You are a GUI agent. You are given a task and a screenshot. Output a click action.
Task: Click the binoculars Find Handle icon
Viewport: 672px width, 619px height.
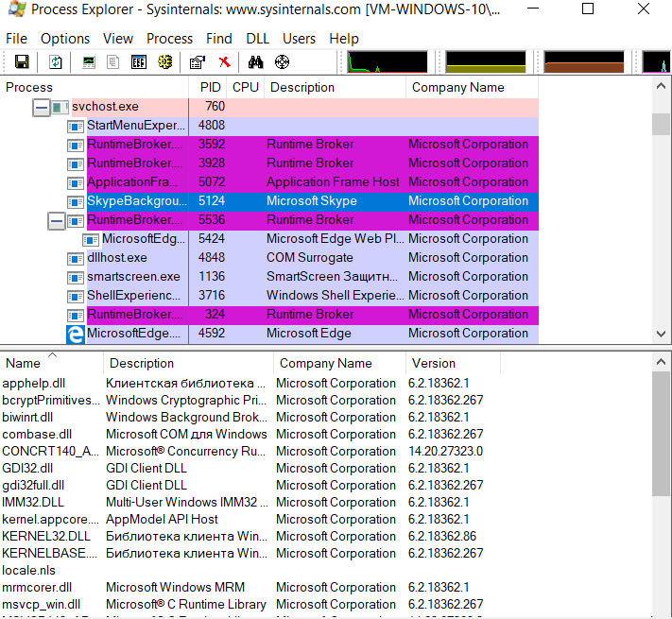coord(256,62)
